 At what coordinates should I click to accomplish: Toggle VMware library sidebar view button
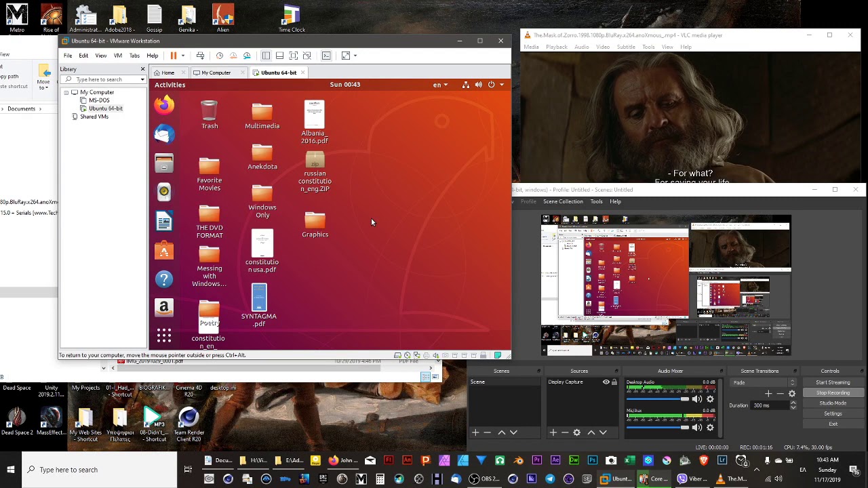(x=266, y=56)
